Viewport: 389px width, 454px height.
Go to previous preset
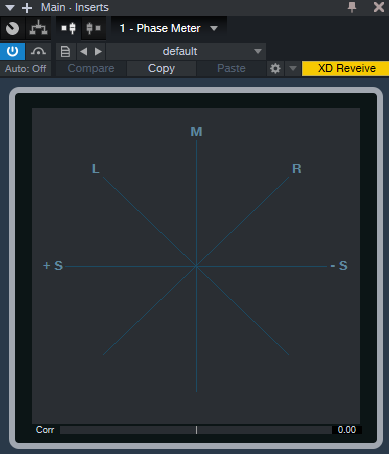[84, 51]
